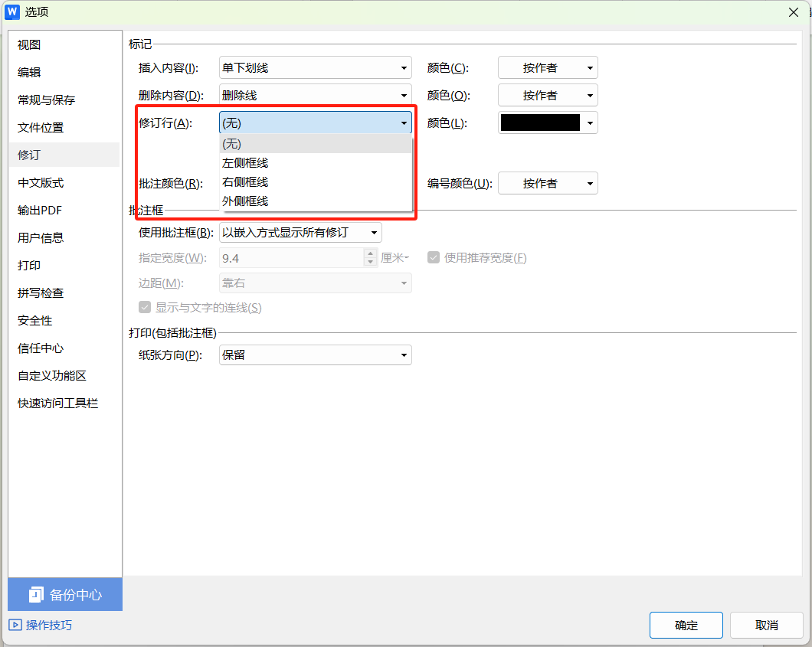812x647 pixels.
Task: Toggle the 显示与文字的连线 checkbox
Action: point(144,307)
